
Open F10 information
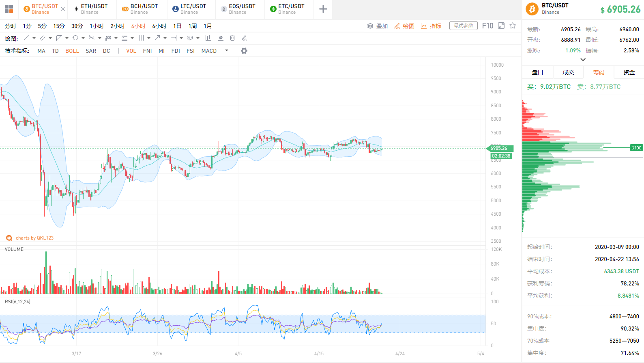tap(487, 26)
